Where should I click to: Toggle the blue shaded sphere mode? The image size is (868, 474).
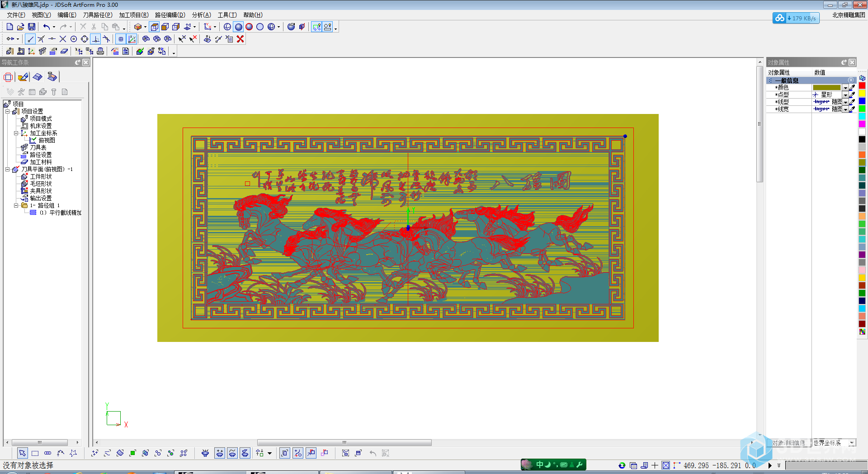[x=238, y=27]
